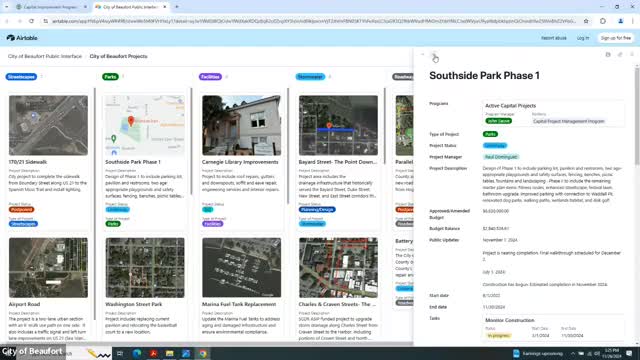Bookmark this page with the star icon

click(x=586, y=21)
